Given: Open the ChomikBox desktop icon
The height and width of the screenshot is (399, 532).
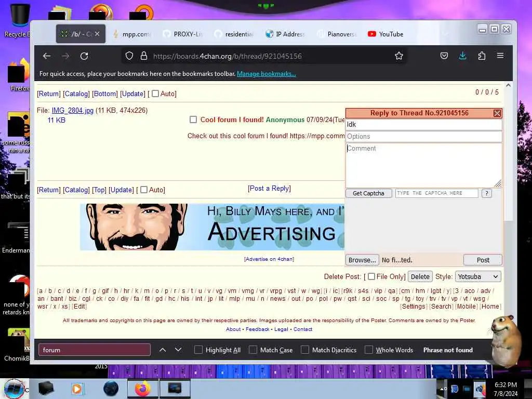Looking at the screenshot, I should [x=17, y=344].
